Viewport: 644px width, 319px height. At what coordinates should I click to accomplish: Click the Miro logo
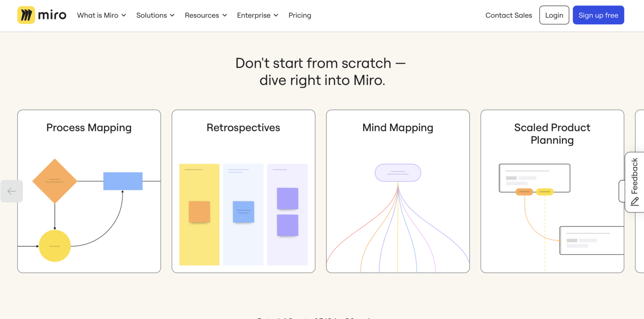coord(42,15)
